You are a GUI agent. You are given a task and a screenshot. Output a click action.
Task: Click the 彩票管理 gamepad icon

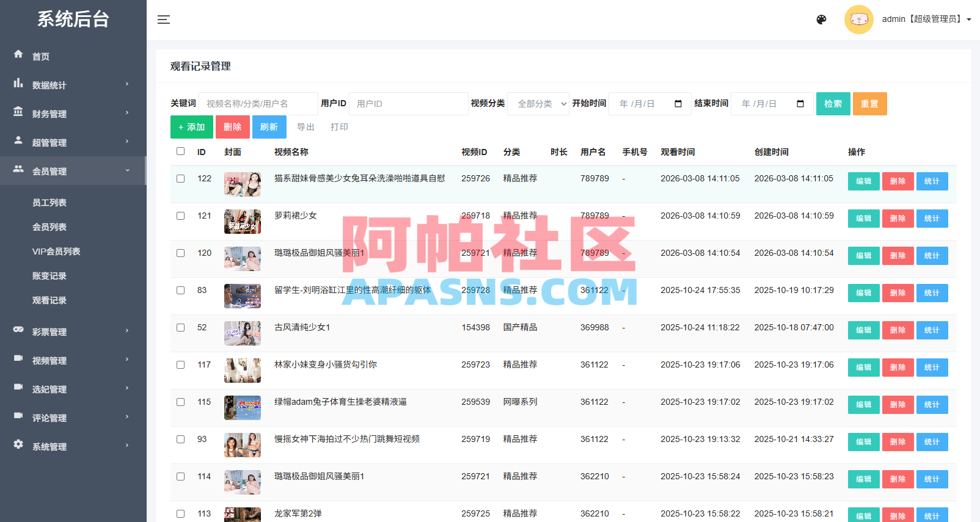(x=18, y=330)
